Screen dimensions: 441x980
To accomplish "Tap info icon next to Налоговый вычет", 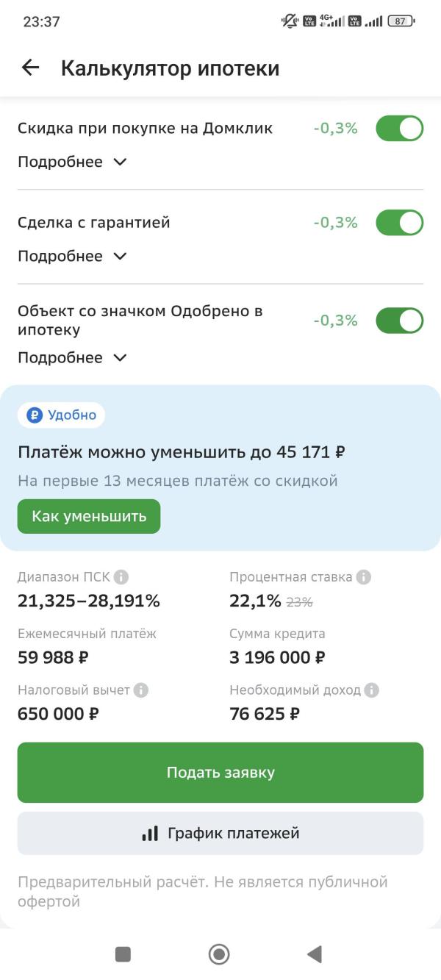I will click(141, 690).
